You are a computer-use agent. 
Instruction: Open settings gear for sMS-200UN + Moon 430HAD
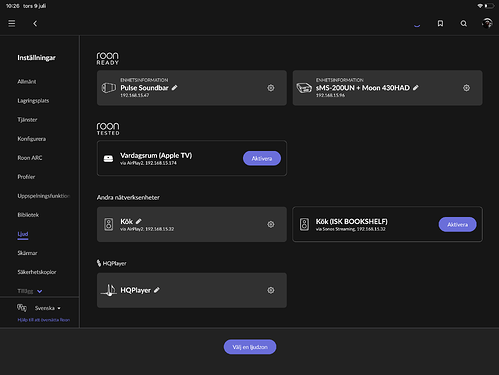point(466,88)
